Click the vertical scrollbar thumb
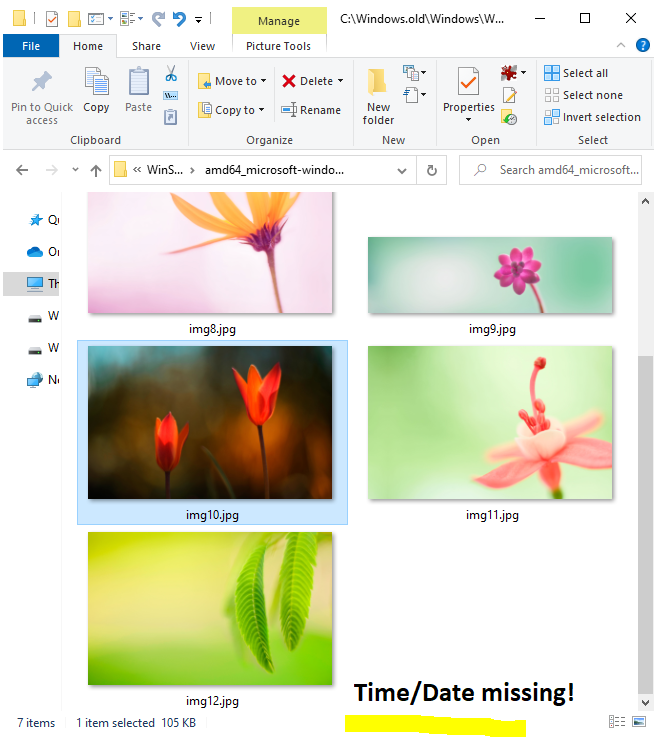This screenshot has width=657, height=738. click(x=645, y=525)
